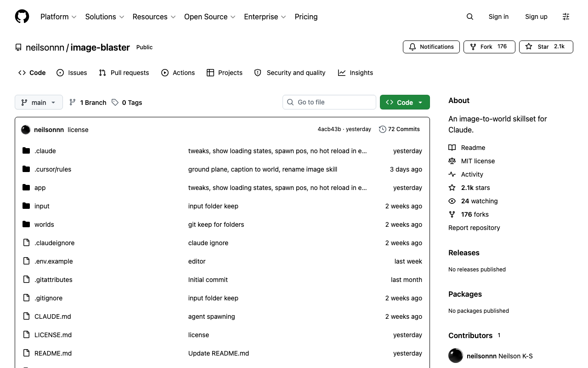
Task: Click the neilsonnn avatar in commit bar
Action: click(x=26, y=130)
